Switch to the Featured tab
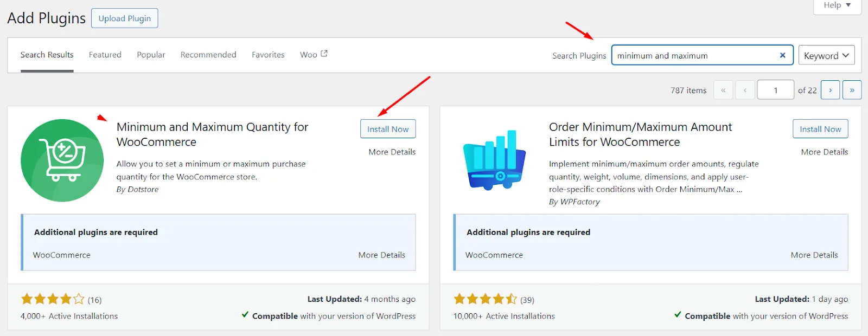 (x=105, y=55)
